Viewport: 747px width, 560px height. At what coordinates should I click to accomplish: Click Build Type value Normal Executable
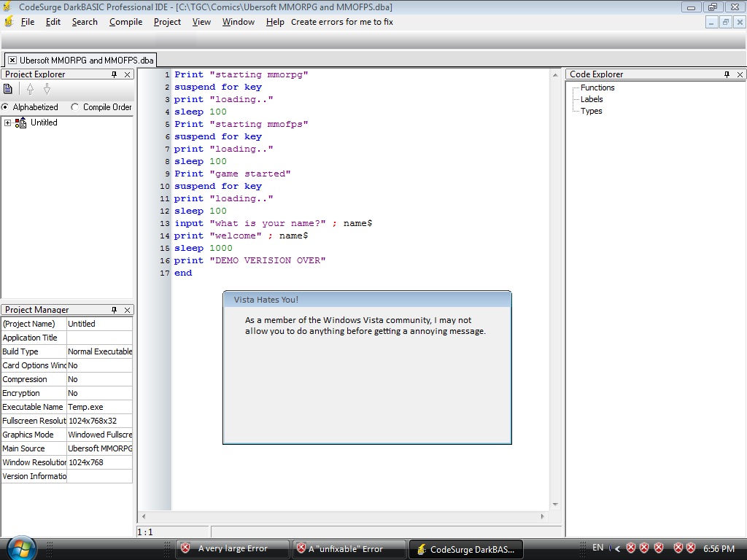pos(99,351)
